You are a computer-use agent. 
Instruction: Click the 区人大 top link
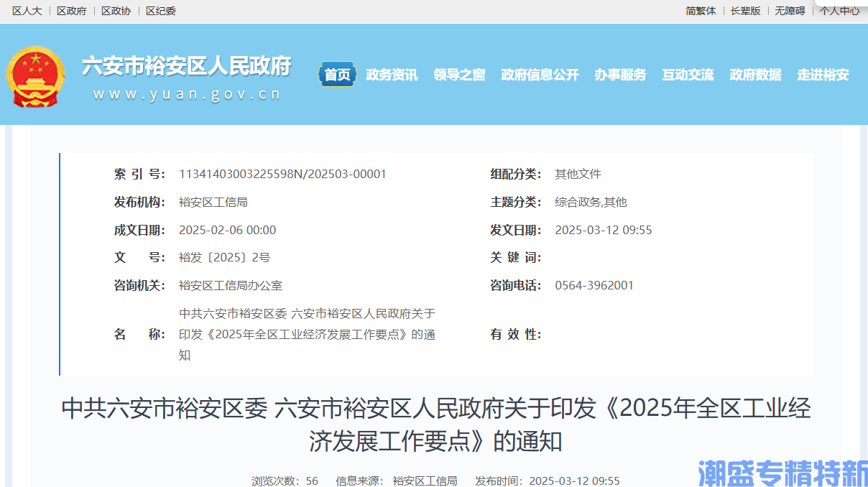pos(27,11)
